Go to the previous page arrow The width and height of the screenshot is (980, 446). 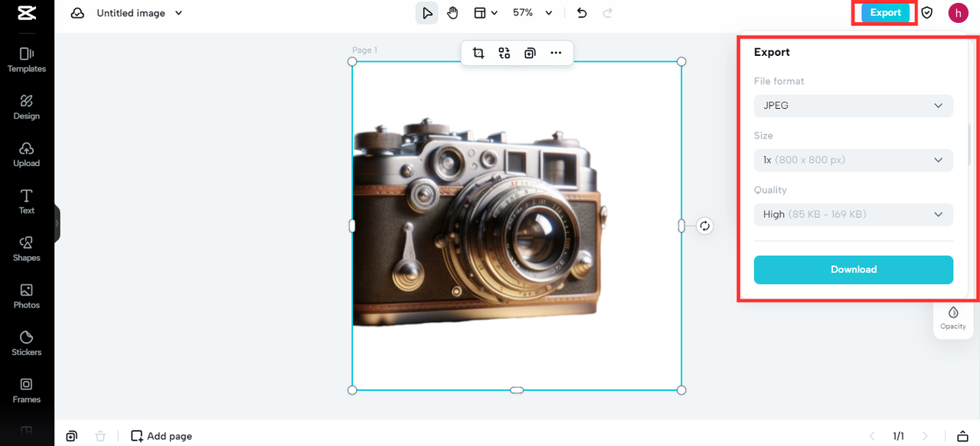click(871, 436)
